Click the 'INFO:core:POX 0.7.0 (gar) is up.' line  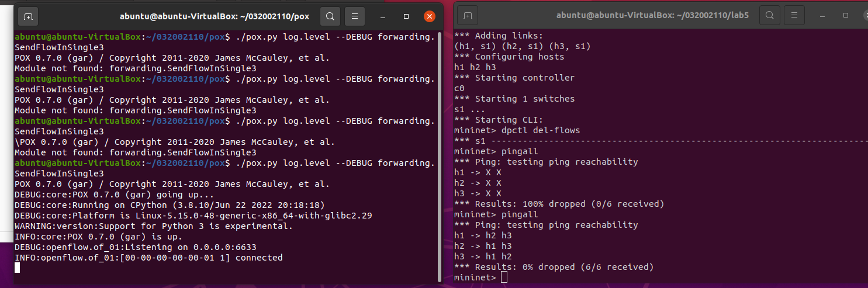[x=99, y=237]
